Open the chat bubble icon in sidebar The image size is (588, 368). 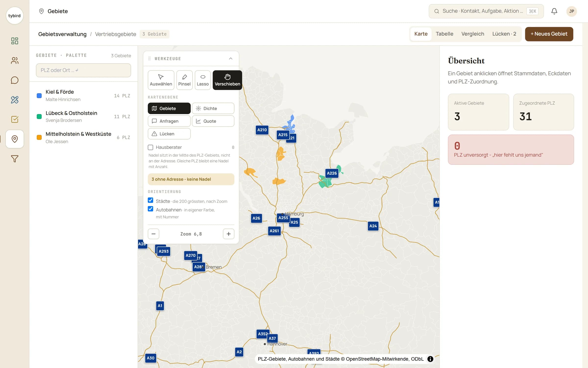[x=15, y=80]
